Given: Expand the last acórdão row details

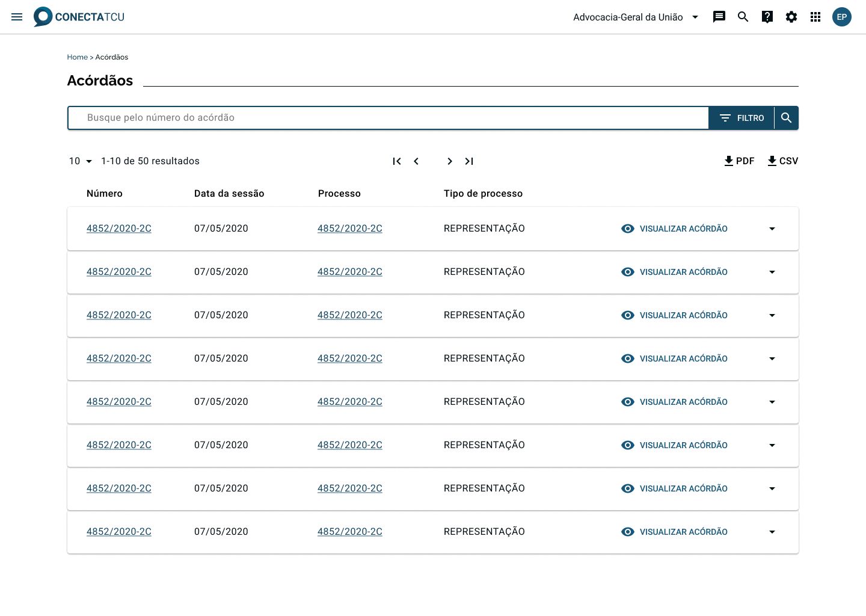Looking at the screenshot, I should 772,532.
